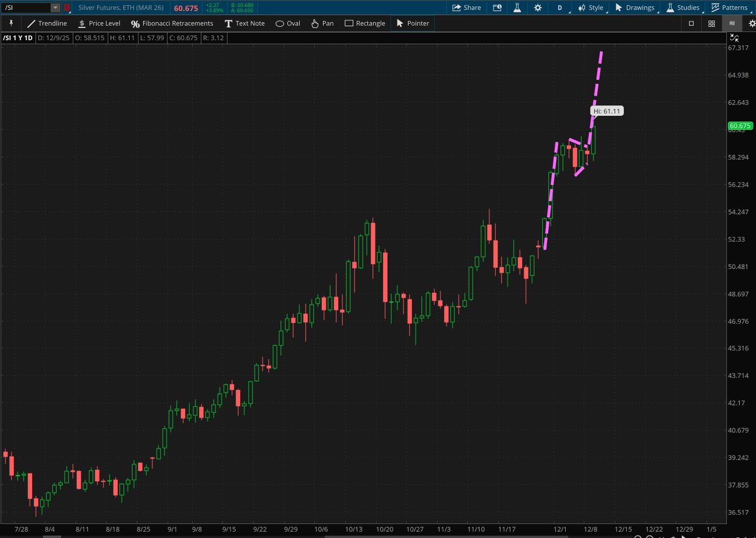Open the symbol selector dropdown arrow
The width and height of the screenshot is (756, 538).
pos(55,8)
